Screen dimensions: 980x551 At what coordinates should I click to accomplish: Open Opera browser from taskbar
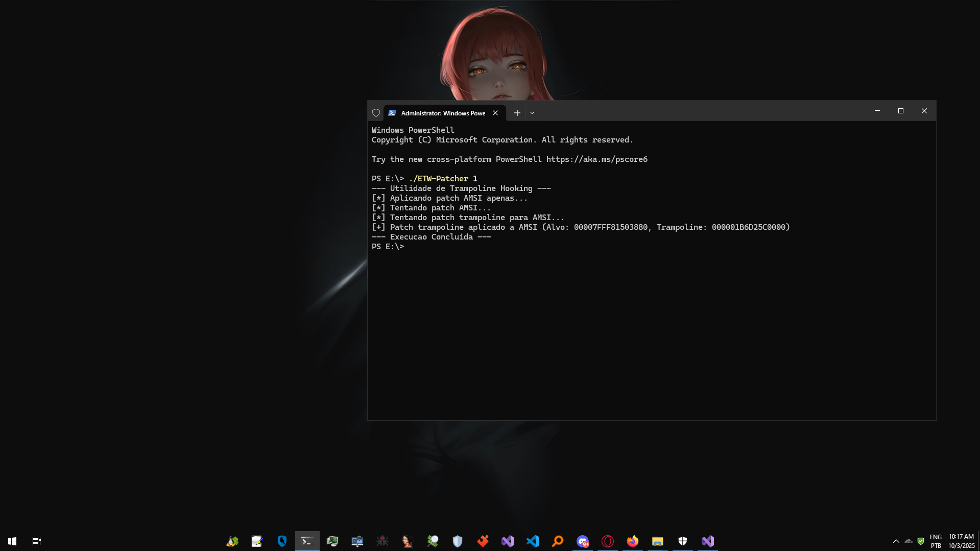[608, 541]
